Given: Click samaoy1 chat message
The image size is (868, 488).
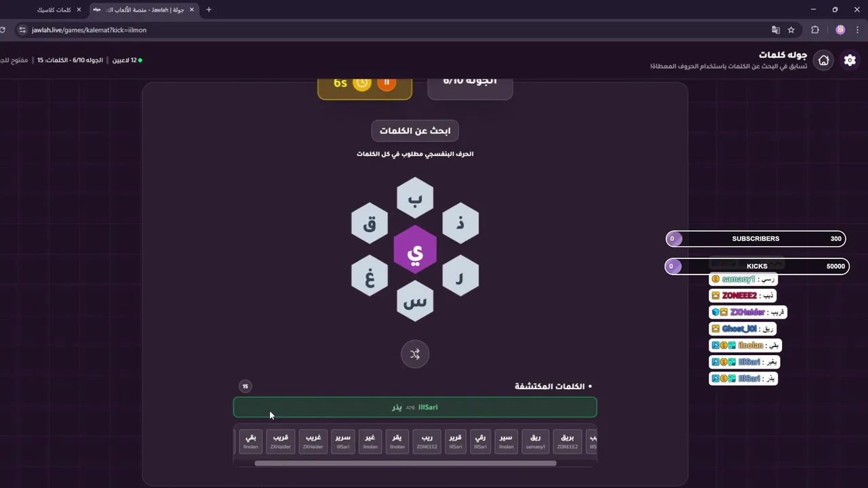Looking at the screenshot, I should point(743,279).
